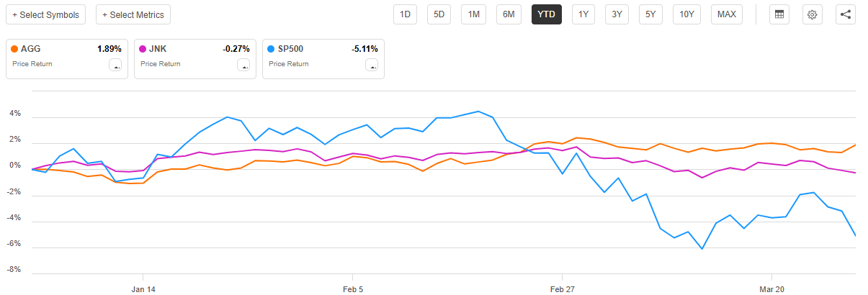
Task: Switch to the 1Y range
Action: point(583,14)
